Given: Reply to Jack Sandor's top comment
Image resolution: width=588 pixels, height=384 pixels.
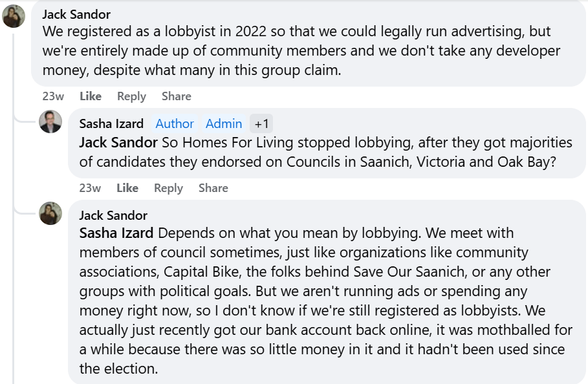Looking at the screenshot, I should [131, 96].
